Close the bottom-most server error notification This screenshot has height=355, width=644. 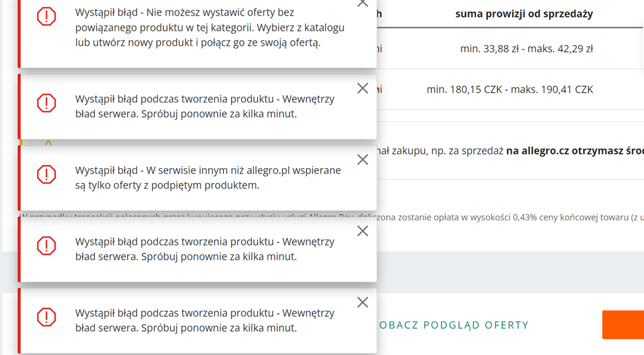pyautogui.click(x=362, y=302)
